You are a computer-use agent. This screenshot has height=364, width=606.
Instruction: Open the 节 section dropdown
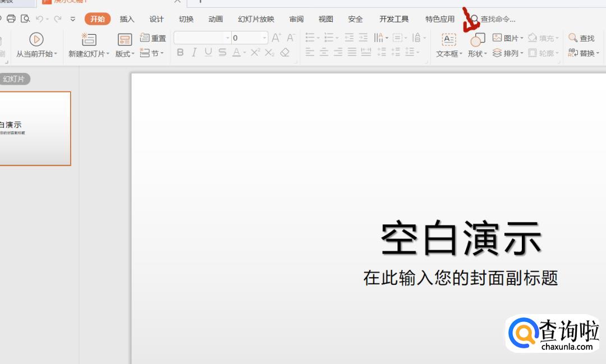[152, 53]
